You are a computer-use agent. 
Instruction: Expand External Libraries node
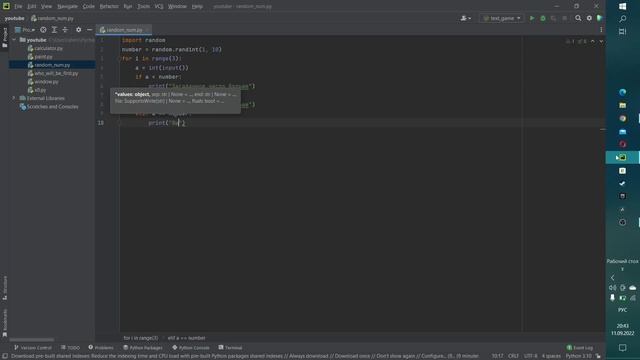click(14, 98)
